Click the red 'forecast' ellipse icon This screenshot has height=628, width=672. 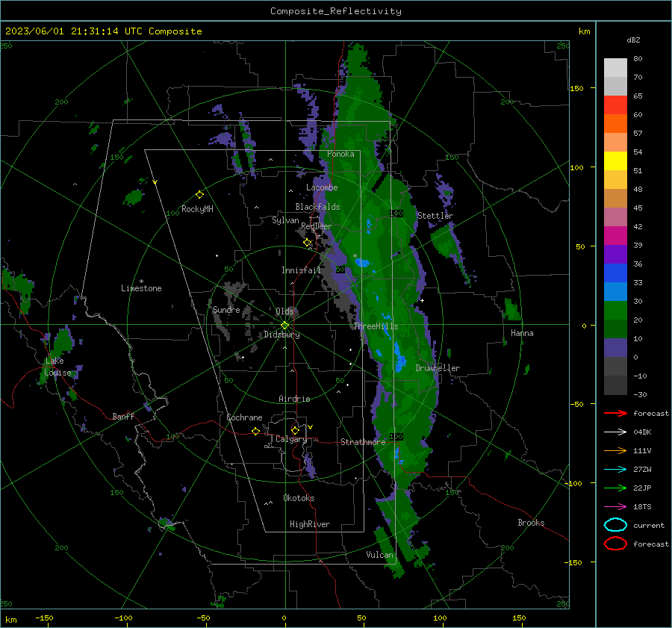(x=615, y=544)
